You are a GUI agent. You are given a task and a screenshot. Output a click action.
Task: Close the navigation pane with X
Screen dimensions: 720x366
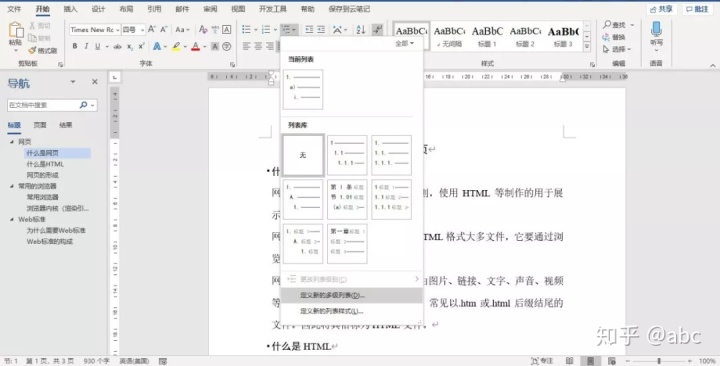tap(95, 82)
